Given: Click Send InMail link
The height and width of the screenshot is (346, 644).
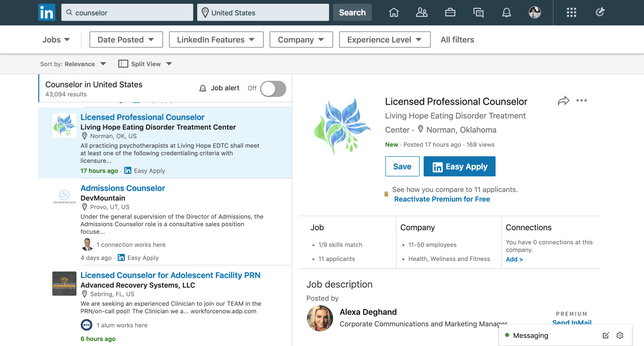Looking at the screenshot, I should (x=572, y=323).
